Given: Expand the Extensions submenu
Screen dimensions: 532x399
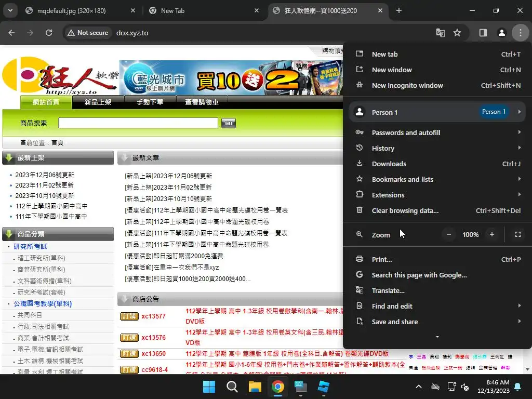Looking at the screenshot, I should pos(437,195).
